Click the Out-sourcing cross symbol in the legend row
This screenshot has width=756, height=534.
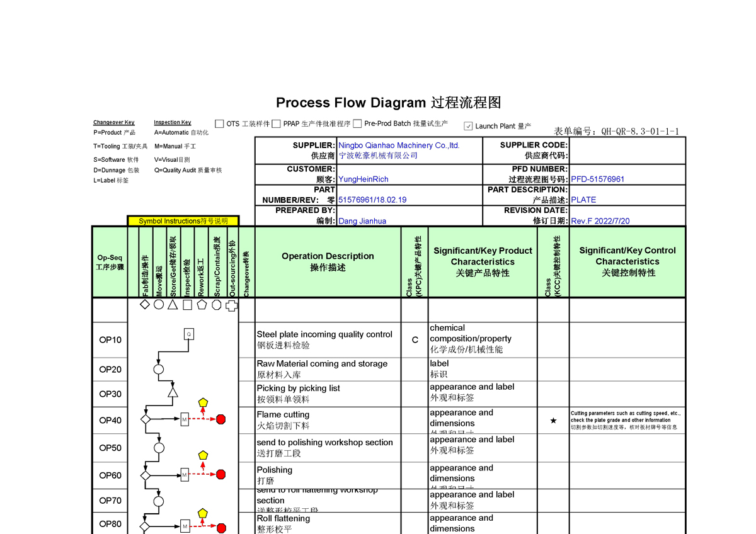tap(231, 305)
